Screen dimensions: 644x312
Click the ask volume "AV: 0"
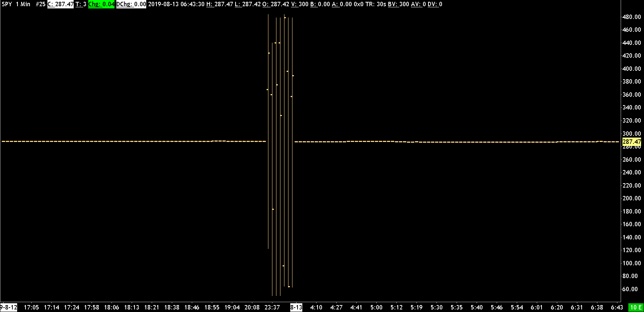pos(418,4)
